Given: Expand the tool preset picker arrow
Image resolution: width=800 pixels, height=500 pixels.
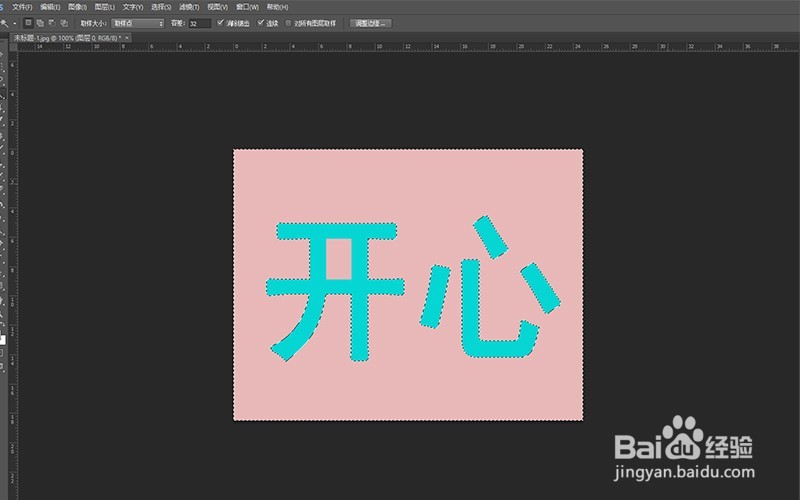Looking at the screenshot, I should [14, 23].
